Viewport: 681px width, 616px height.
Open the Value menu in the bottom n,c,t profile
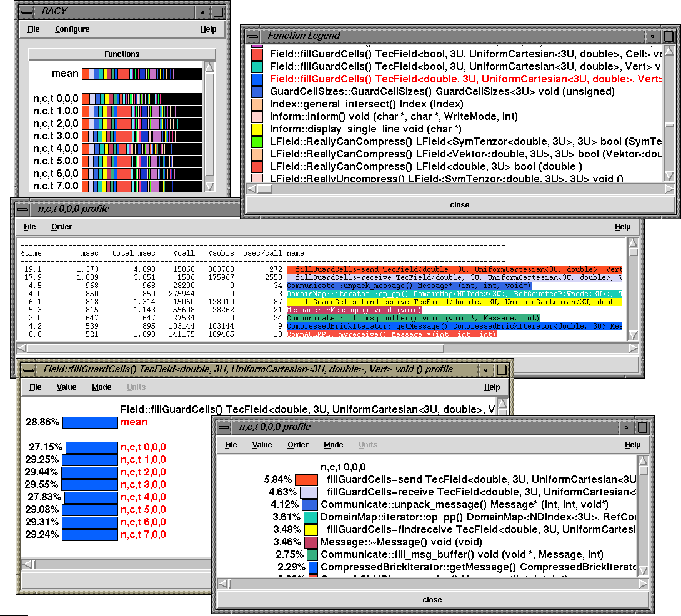[x=262, y=445]
